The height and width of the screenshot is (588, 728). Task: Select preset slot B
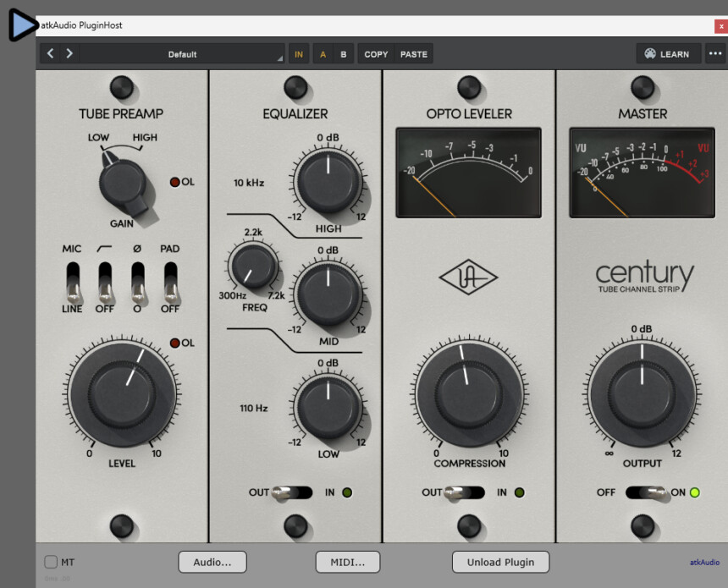(343, 54)
